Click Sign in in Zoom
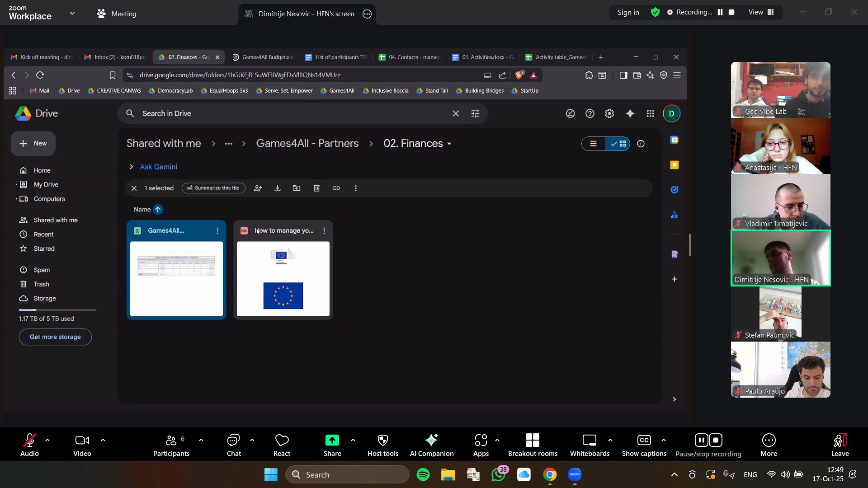Screen dimensions: 868x488 (x=628, y=13)
